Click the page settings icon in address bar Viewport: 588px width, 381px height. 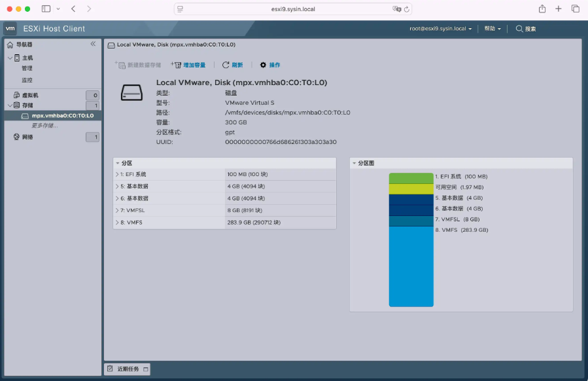pos(180,9)
